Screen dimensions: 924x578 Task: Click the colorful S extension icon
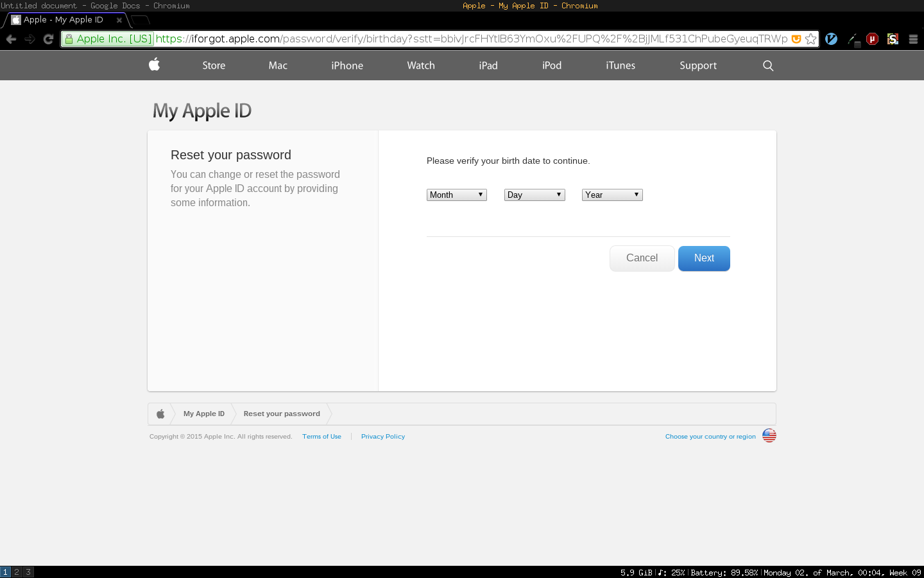pos(893,39)
